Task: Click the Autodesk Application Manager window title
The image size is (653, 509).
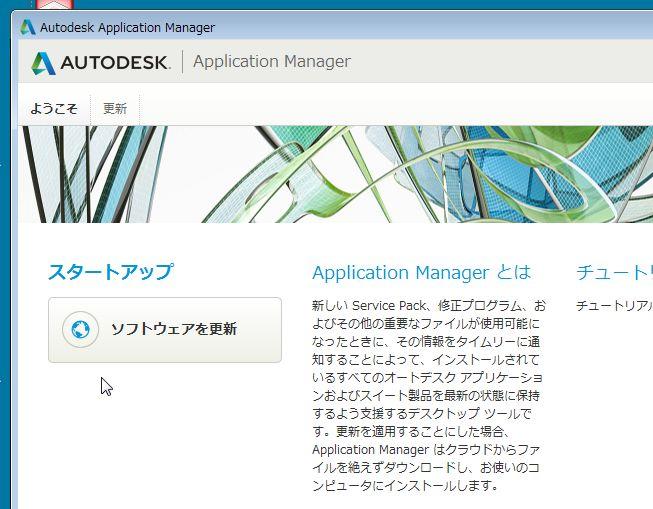Action: click(127, 28)
